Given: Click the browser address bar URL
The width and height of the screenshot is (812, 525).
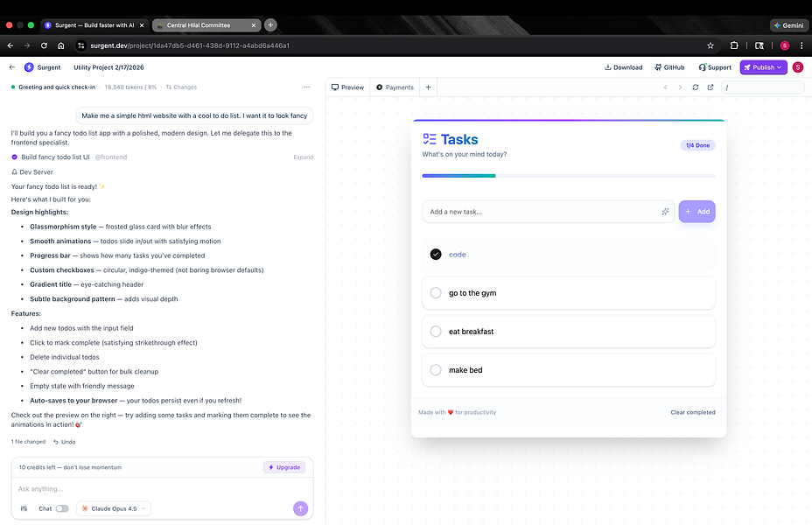Looking at the screenshot, I should [190, 45].
